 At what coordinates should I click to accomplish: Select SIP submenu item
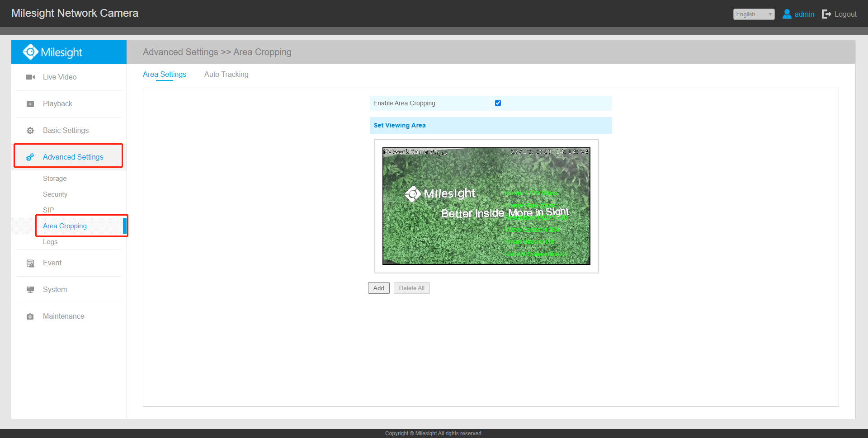(48, 210)
